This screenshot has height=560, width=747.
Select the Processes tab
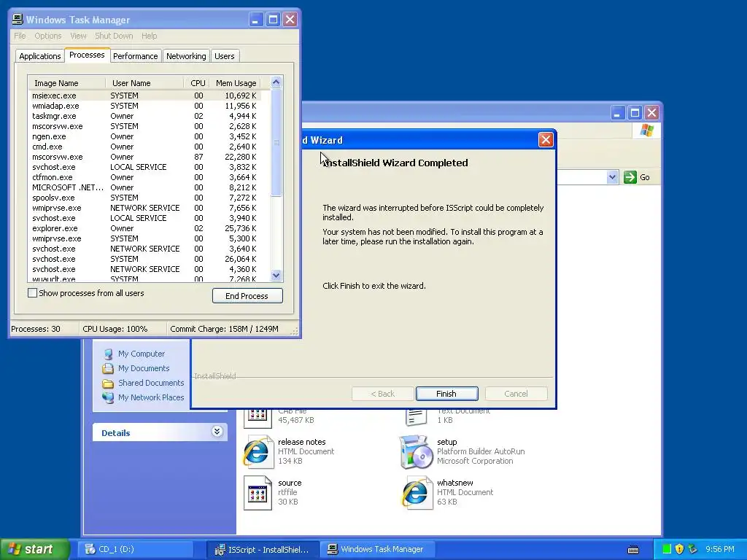click(87, 55)
